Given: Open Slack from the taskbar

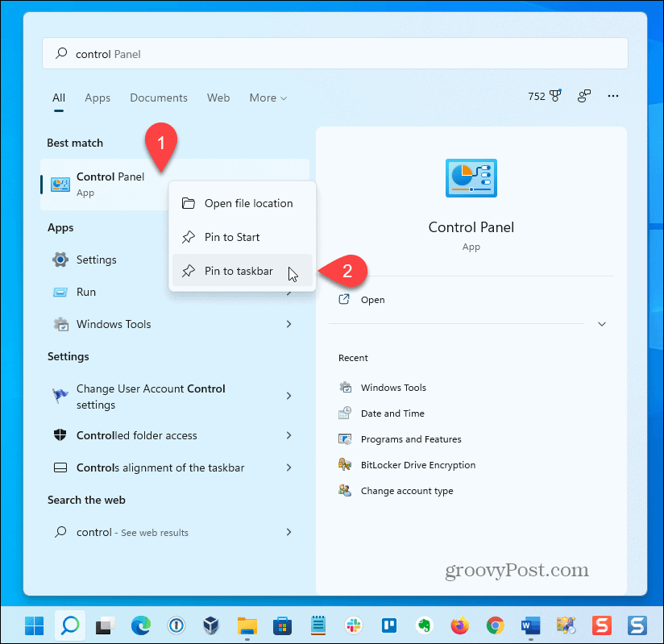Looking at the screenshot, I should [353, 625].
